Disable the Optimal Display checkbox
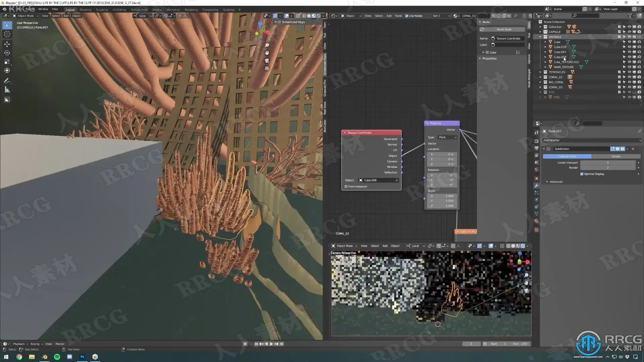The width and height of the screenshot is (644, 362). coord(582,174)
